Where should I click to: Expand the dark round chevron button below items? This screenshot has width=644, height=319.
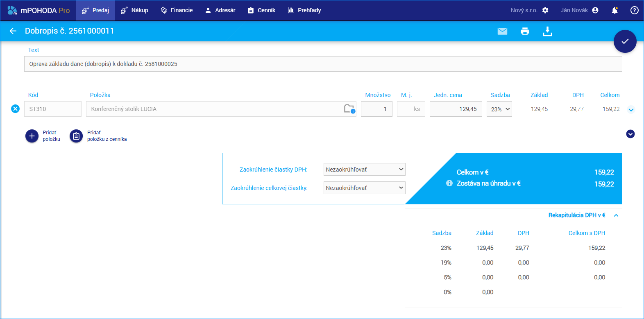point(630,134)
